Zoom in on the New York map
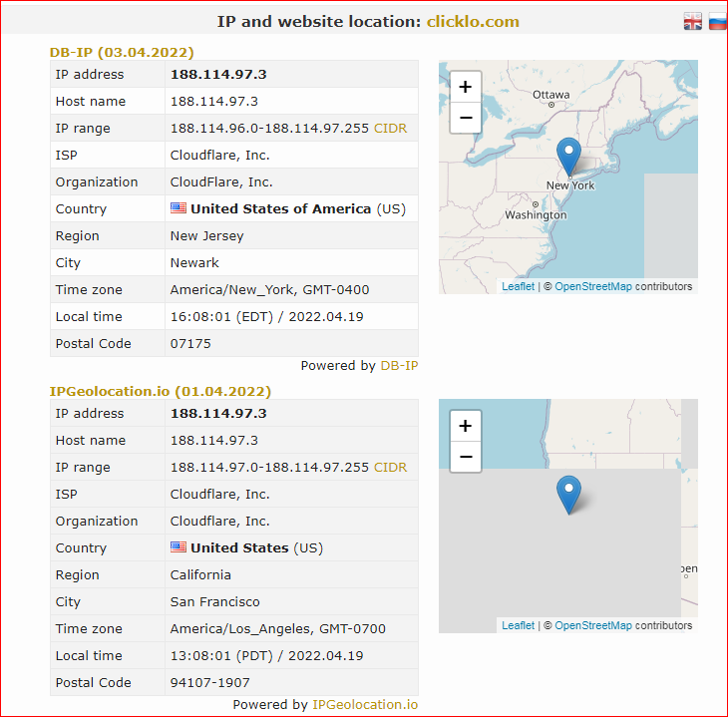Screen dimensions: 728x717 click(465, 87)
